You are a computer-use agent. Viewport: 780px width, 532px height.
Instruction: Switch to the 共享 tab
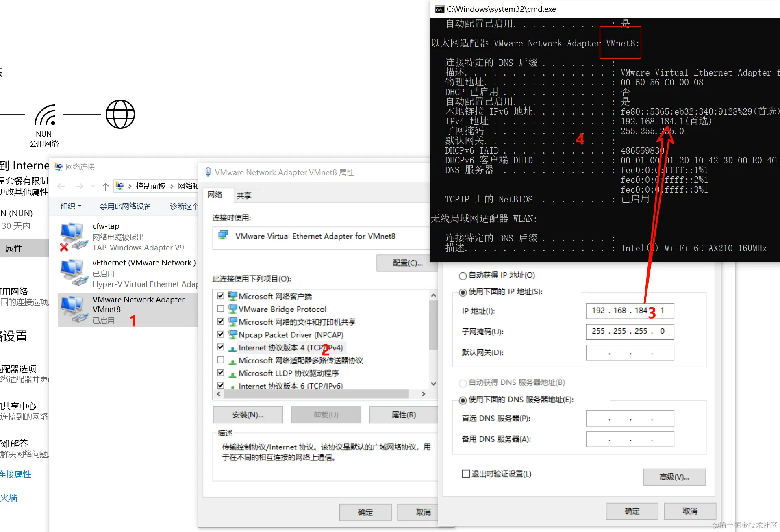click(244, 196)
